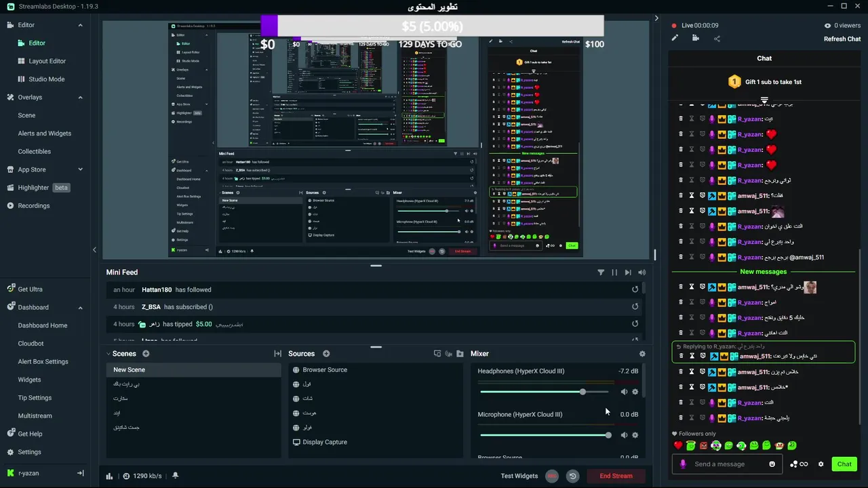Open notifications bell in status bar

click(175, 476)
